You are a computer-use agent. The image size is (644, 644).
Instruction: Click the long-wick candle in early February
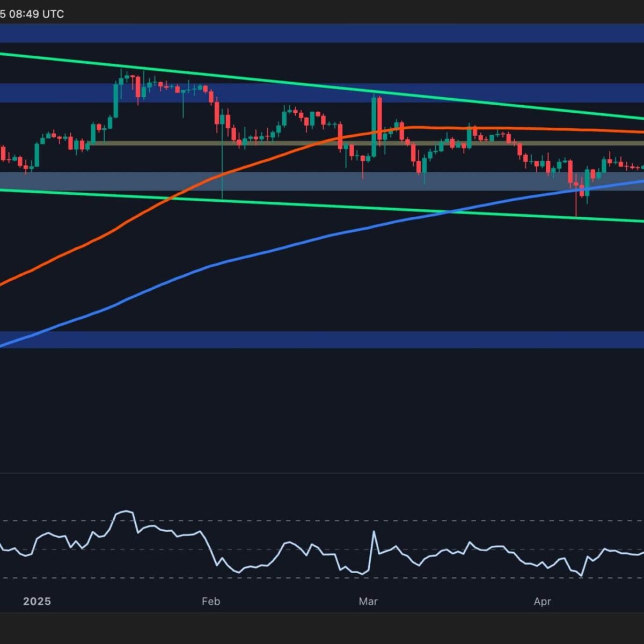pos(222,153)
